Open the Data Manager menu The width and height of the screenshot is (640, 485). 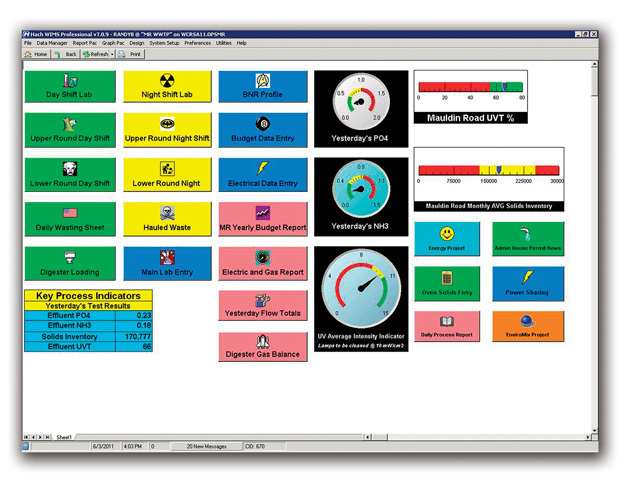(53, 43)
